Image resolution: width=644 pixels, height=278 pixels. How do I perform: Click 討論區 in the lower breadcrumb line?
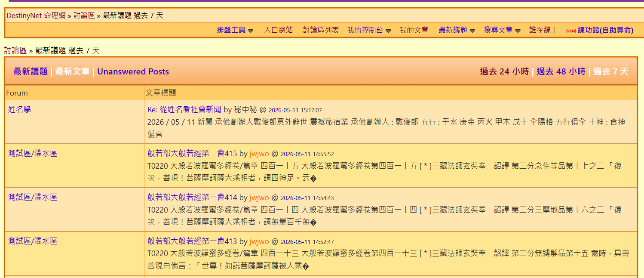[15, 50]
